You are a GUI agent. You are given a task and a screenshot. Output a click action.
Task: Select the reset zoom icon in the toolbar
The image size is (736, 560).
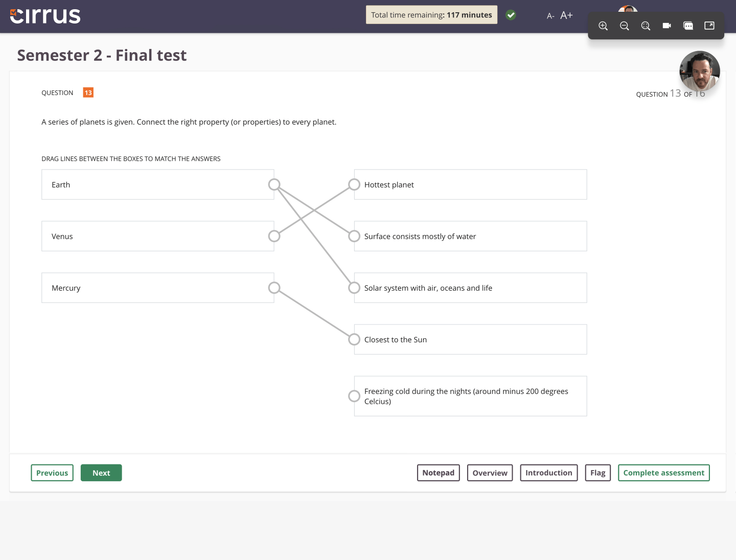click(646, 25)
